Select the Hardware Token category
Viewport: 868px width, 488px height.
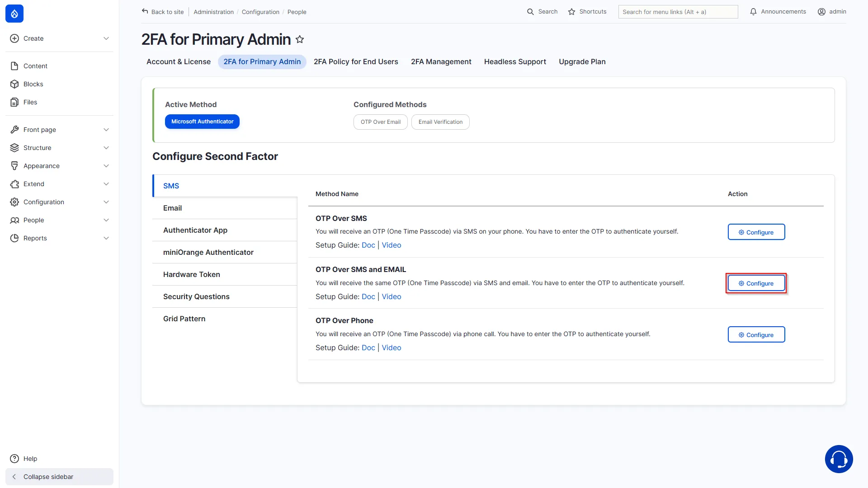click(x=225, y=274)
